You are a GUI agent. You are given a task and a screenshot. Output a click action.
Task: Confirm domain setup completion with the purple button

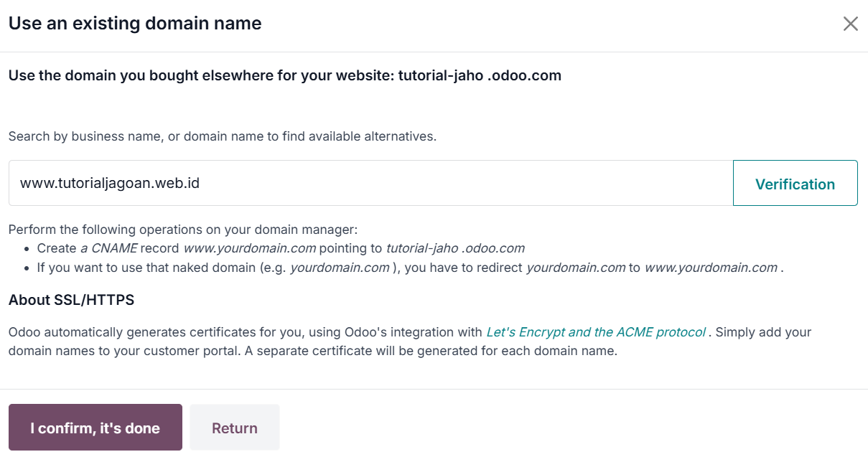point(95,427)
